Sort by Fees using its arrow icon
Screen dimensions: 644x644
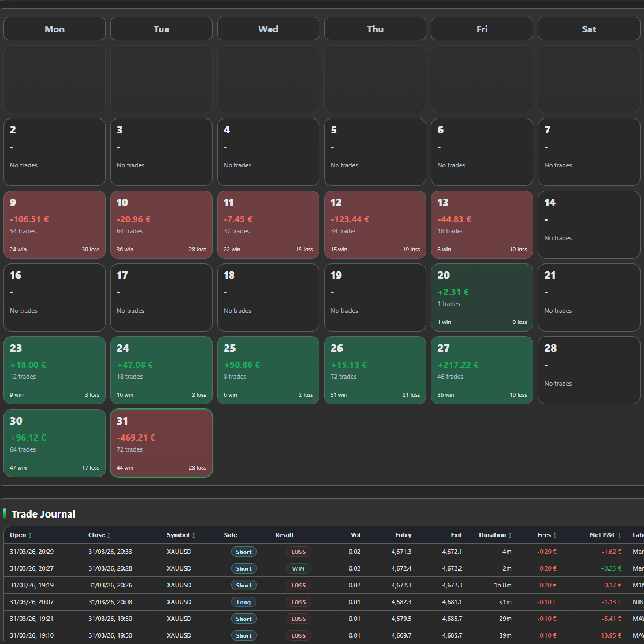[555, 535]
